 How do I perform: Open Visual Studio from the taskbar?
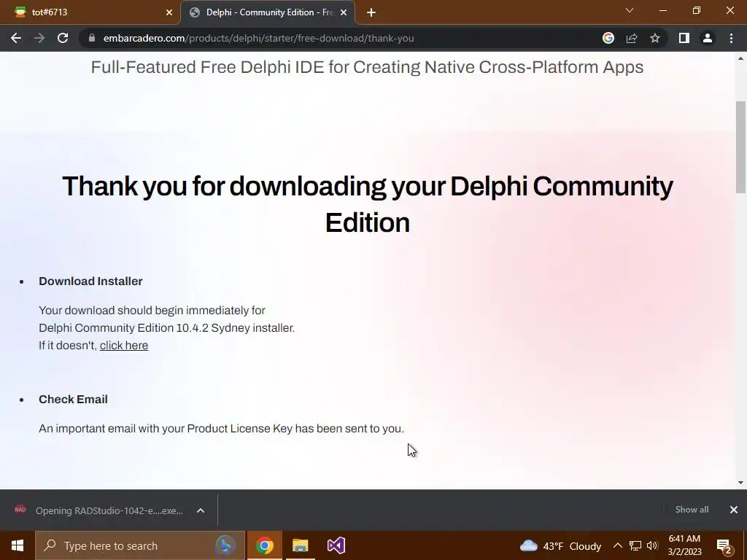pos(336,545)
